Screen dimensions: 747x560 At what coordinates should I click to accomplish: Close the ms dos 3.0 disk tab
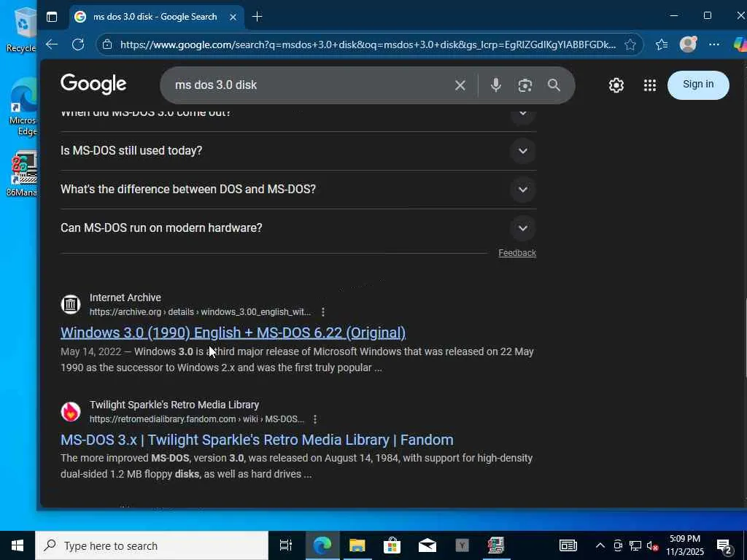233,17
